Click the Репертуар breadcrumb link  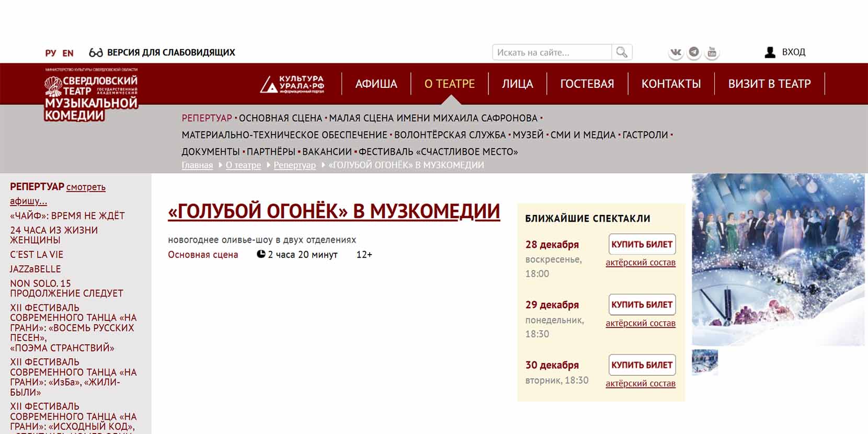[294, 165]
